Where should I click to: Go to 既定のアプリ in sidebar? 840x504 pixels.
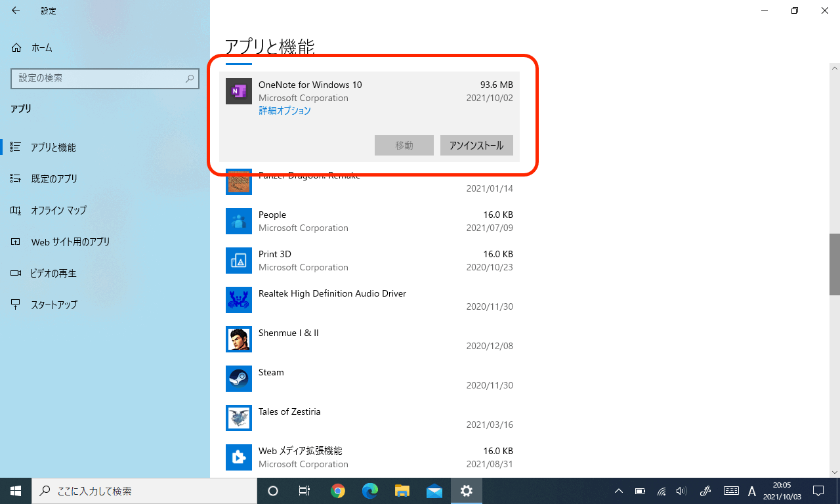pyautogui.click(x=54, y=178)
